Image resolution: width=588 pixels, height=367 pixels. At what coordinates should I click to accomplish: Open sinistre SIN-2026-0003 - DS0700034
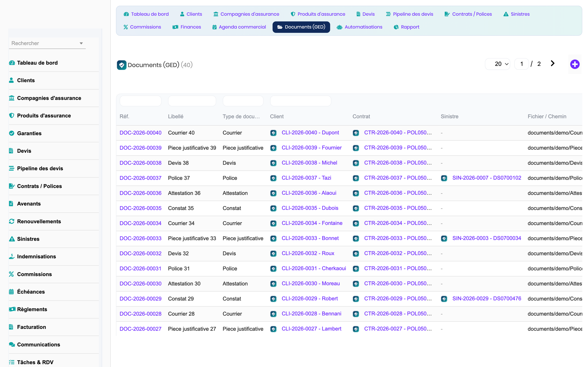pos(486,238)
